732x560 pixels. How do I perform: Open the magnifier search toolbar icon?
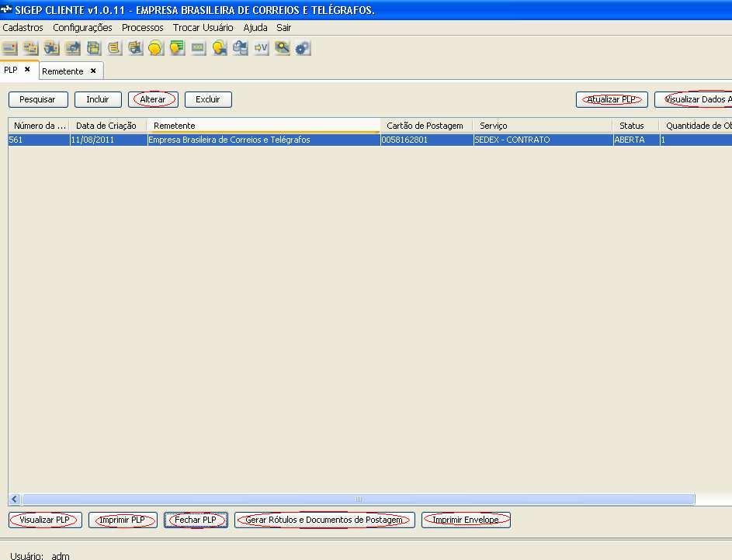[282, 47]
